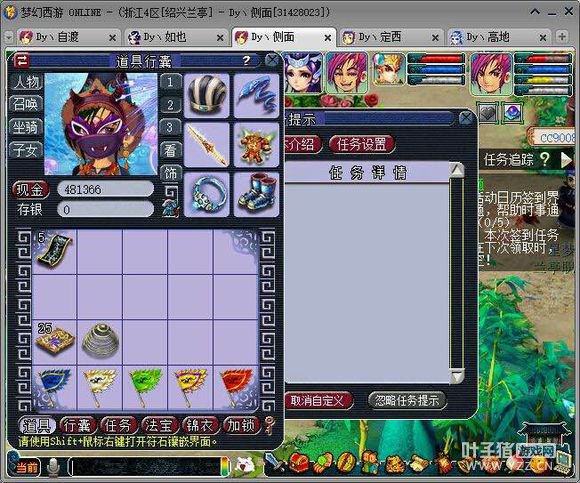
Task: Select the golden spear weapon slot
Action: click(207, 145)
